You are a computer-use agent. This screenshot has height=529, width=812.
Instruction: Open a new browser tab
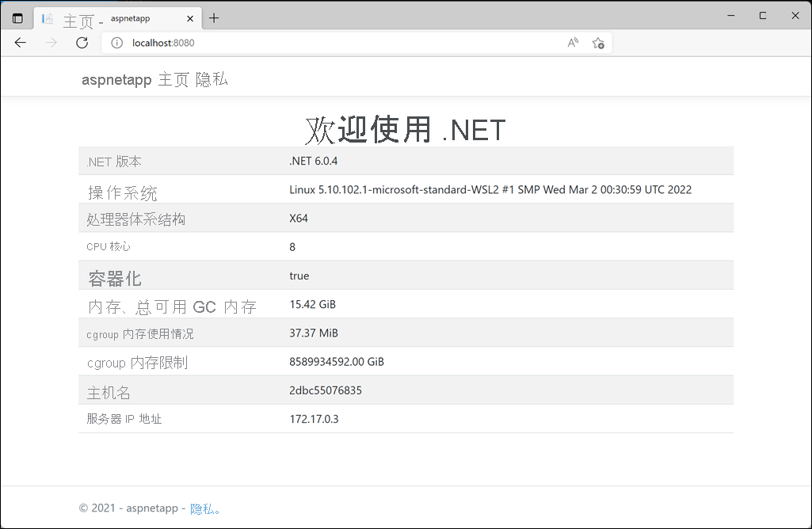point(214,17)
